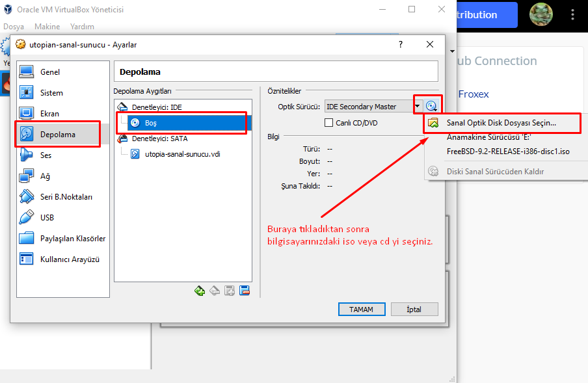
Task: Minimize the VirtualBox Yöneticisi window
Action: pyautogui.click(x=382, y=9)
